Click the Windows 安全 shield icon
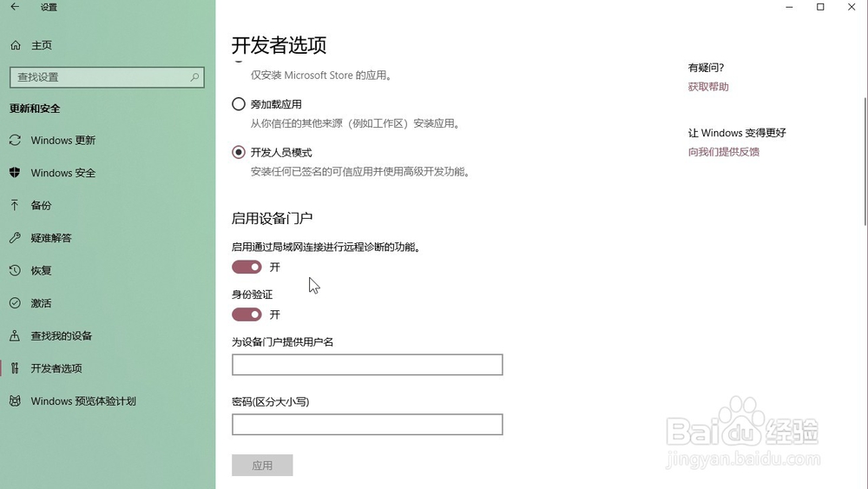 coord(15,173)
